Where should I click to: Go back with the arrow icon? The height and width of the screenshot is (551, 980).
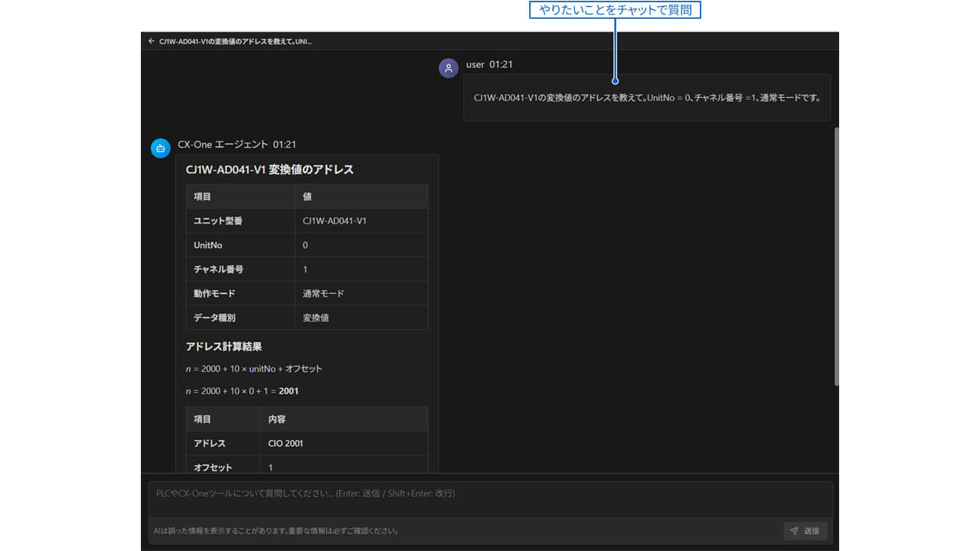(x=152, y=41)
